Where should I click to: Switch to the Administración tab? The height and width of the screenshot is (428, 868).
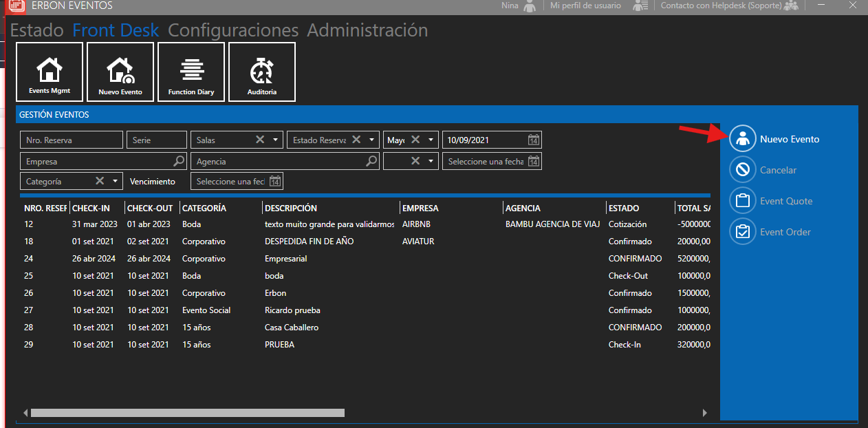(367, 30)
